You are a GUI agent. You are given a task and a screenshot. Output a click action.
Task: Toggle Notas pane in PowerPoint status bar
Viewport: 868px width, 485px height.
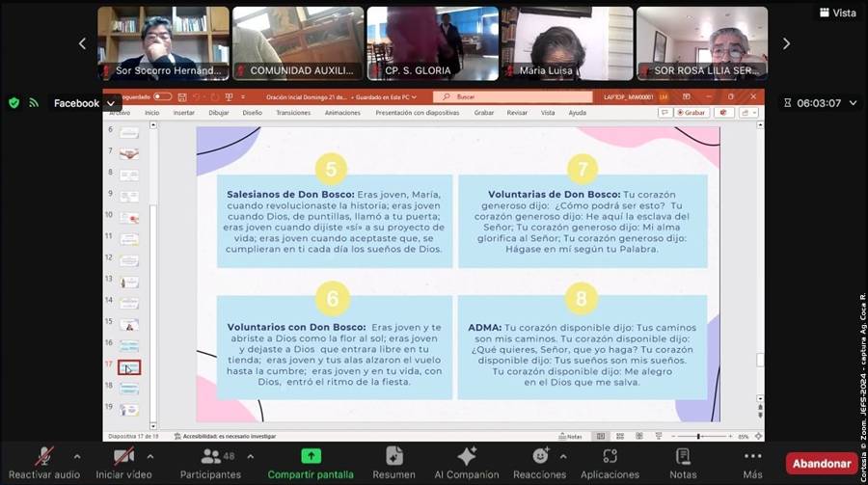(570, 436)
